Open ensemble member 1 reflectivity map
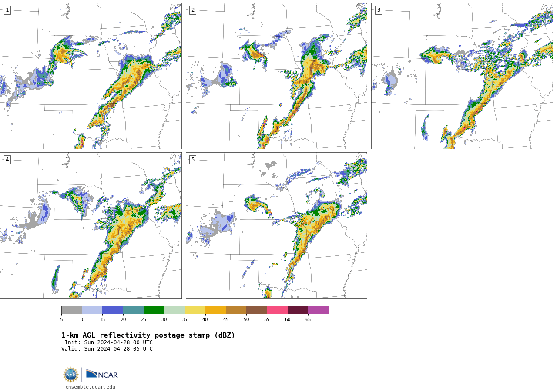 [x=91, y=76]
